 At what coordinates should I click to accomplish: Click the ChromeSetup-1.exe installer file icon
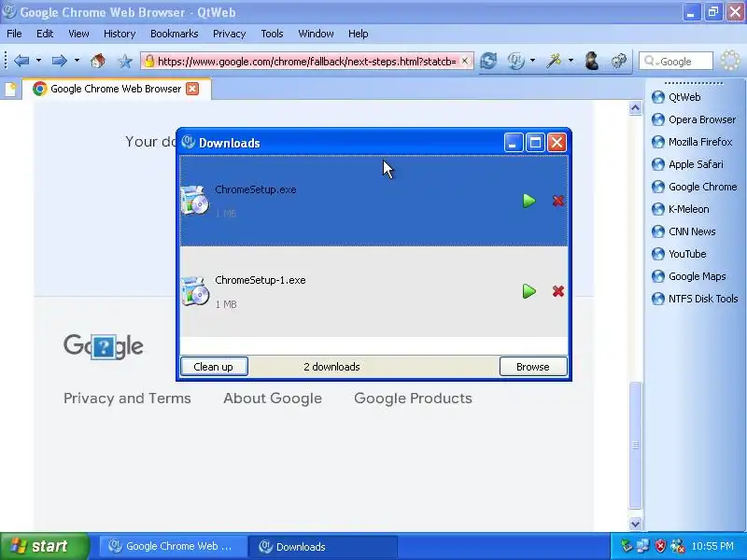[194, 290]
